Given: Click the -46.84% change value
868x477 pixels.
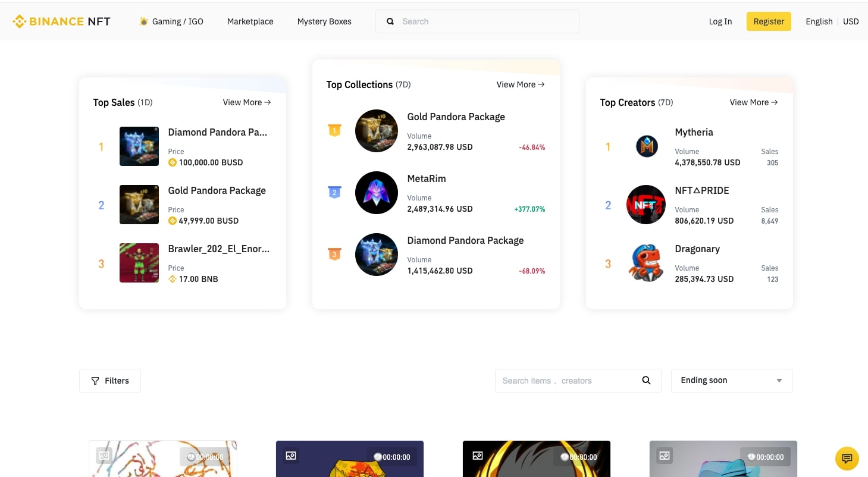Looking at the screenshot, I should [532, 148].
